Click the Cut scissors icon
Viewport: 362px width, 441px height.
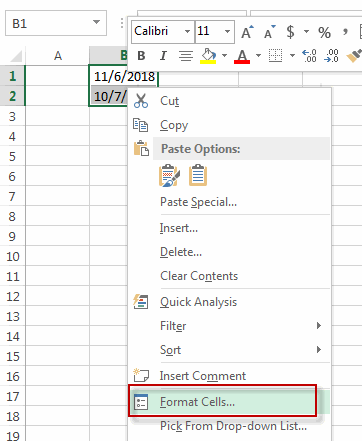141,101
